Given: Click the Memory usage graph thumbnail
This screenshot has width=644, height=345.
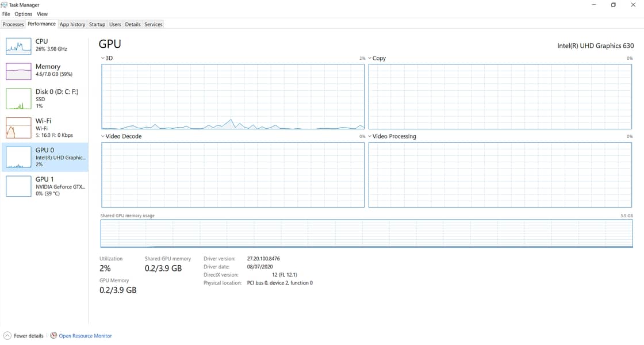Looking at the screenshot, I should tap(18, 71).
